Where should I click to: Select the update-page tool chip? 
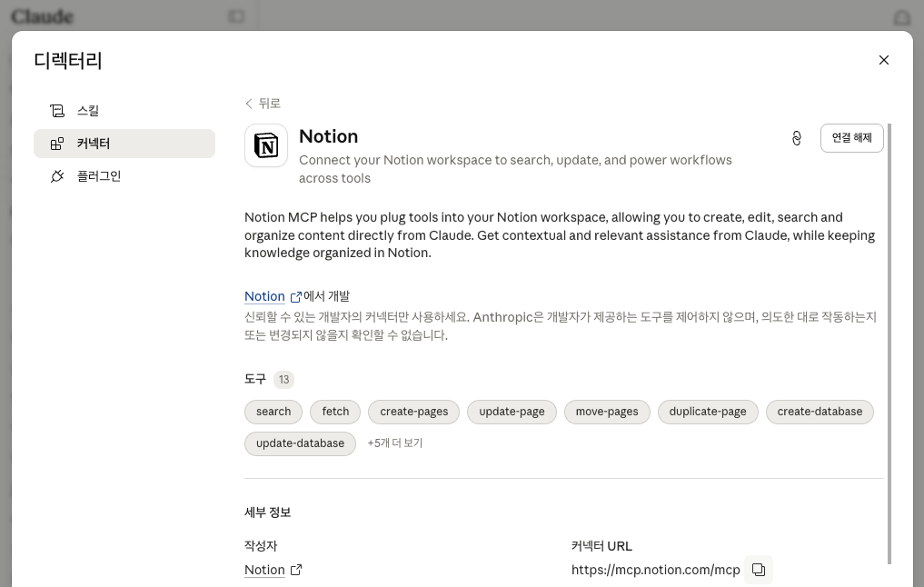coord(512,412)
